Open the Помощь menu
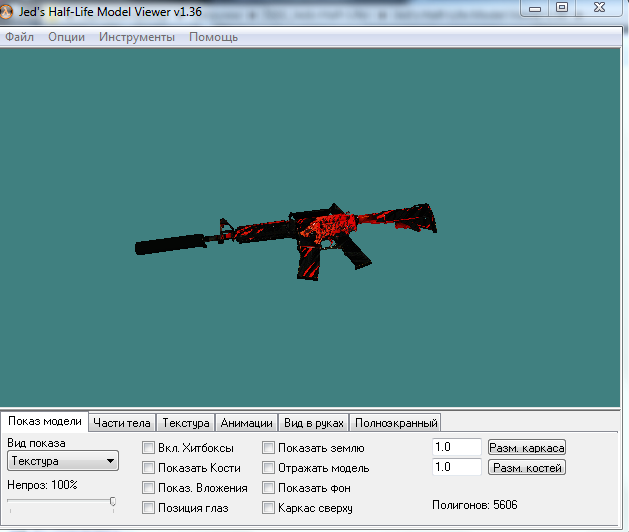Viewport: 629px width, 532px height. click(213, 37)
